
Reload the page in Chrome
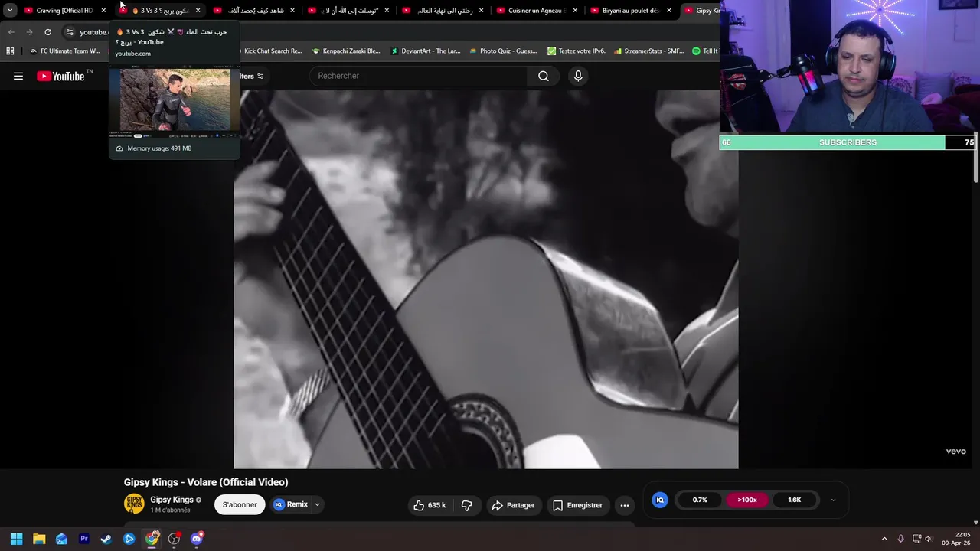coord(47,32)
